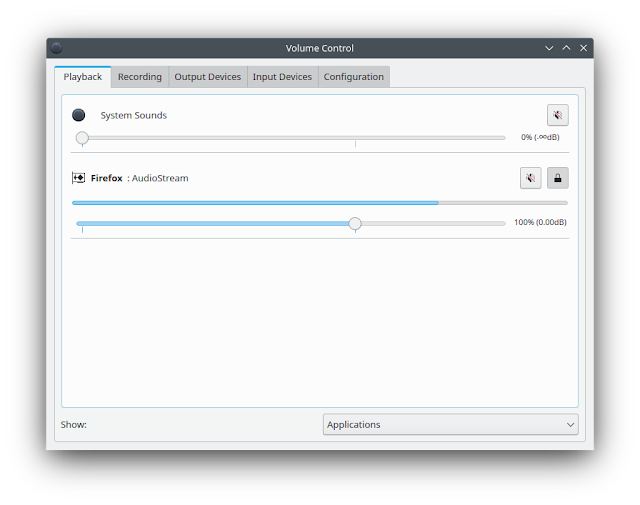This screenshot has width=640, height=505.
Task: Toggle the Firefox channel lock button
Action: [x=558, y=178]
